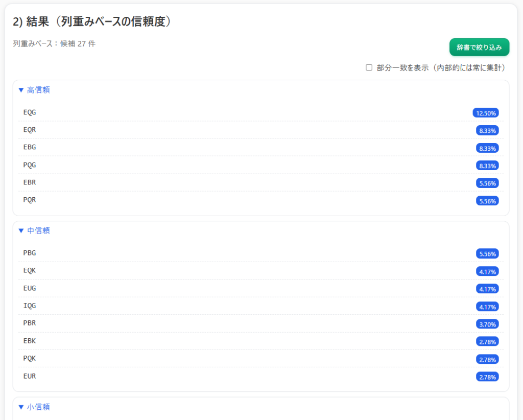
Task: Click the 3.70% badge for PBR
Action: 487,324
